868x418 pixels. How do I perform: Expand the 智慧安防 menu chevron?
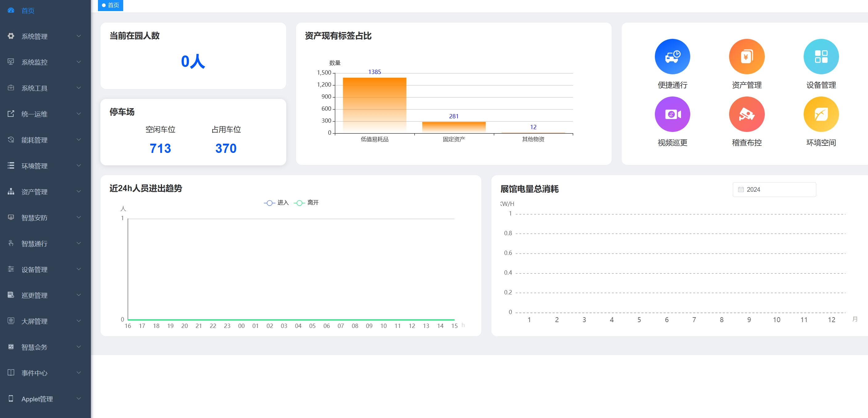pos(79,217)
